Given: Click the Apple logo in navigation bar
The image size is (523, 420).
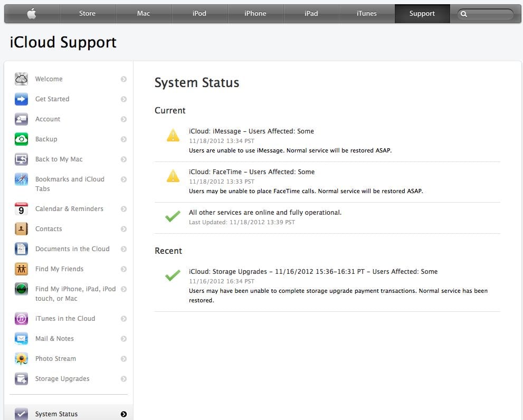Looking at the screenshot, I should [x=32, y=14].
